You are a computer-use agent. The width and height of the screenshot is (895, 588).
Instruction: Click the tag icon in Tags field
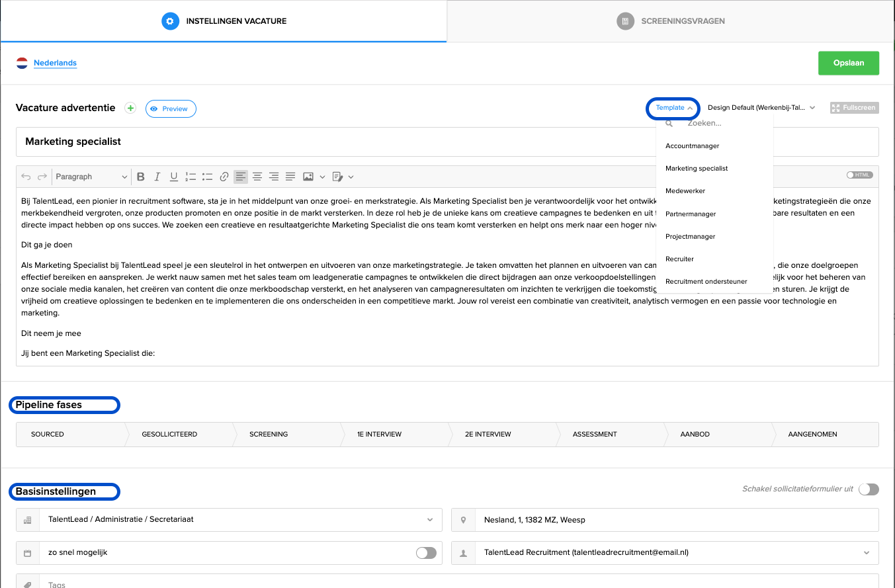28,585
